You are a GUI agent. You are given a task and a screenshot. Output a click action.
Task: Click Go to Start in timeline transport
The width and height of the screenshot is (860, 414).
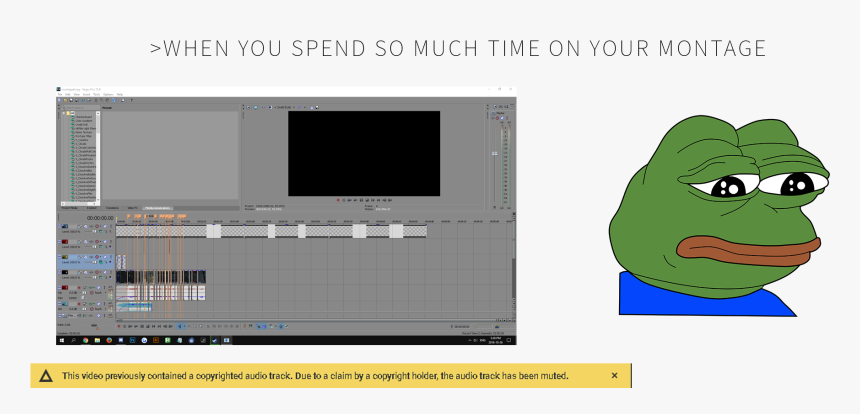coord(154,326)
